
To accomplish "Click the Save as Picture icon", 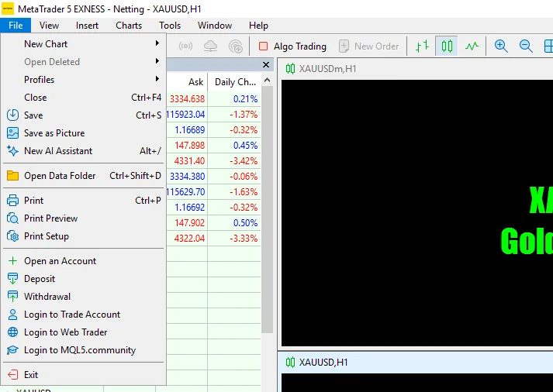I will coord(12,133).
